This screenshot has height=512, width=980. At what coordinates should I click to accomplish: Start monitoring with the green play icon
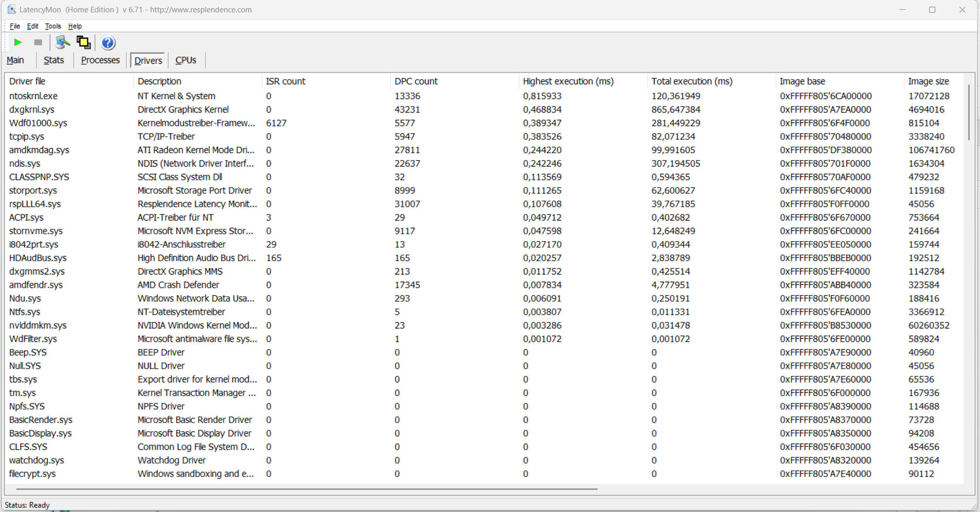[x=18, y=43]
